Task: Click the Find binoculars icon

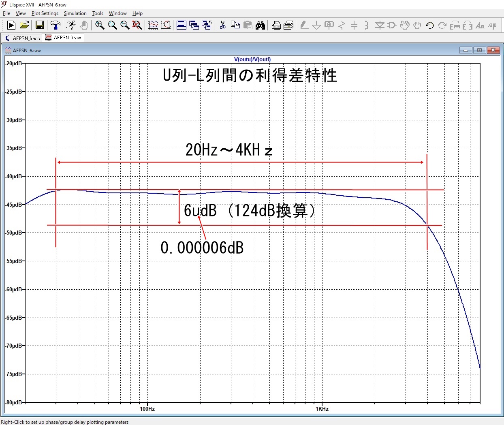Action: pos(260,25)
